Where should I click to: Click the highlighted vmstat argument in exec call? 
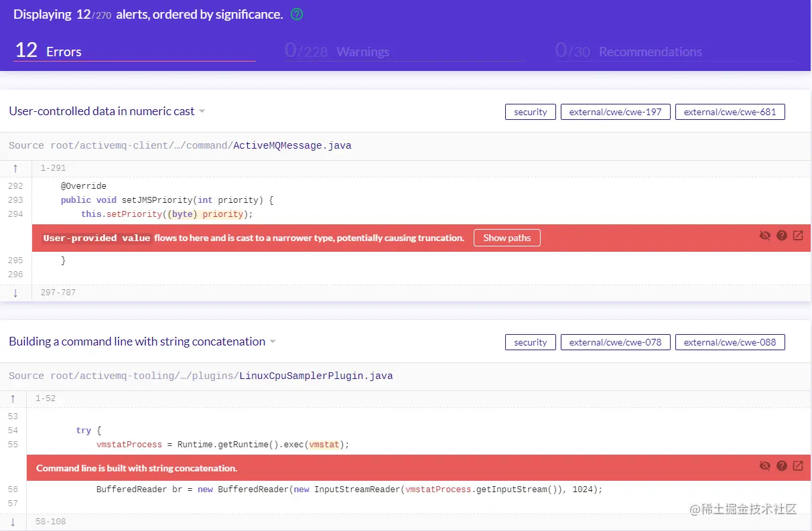tap(324, 445)
